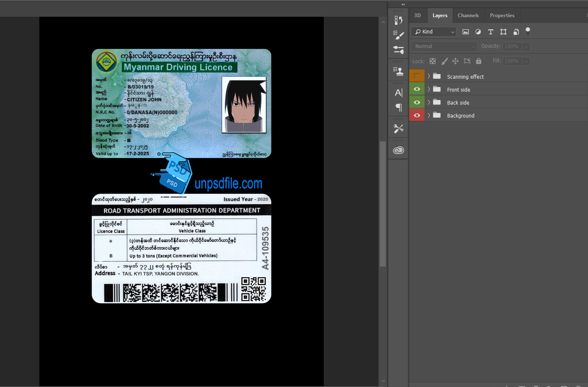
Task: Open the Paragraph panel icon
Action: (398, 108)
